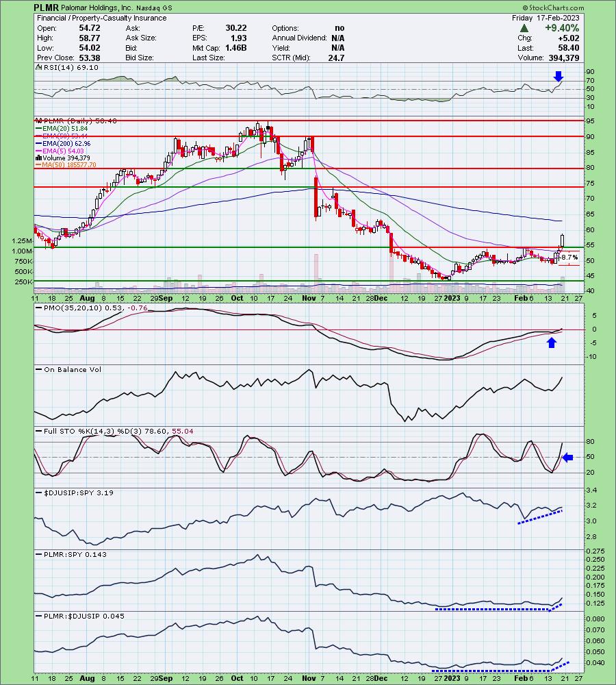This screenshot has width=616, height=685.
Task: Click the 'Oct' label on the bottom date axis
Action: (x=237, y=678)
